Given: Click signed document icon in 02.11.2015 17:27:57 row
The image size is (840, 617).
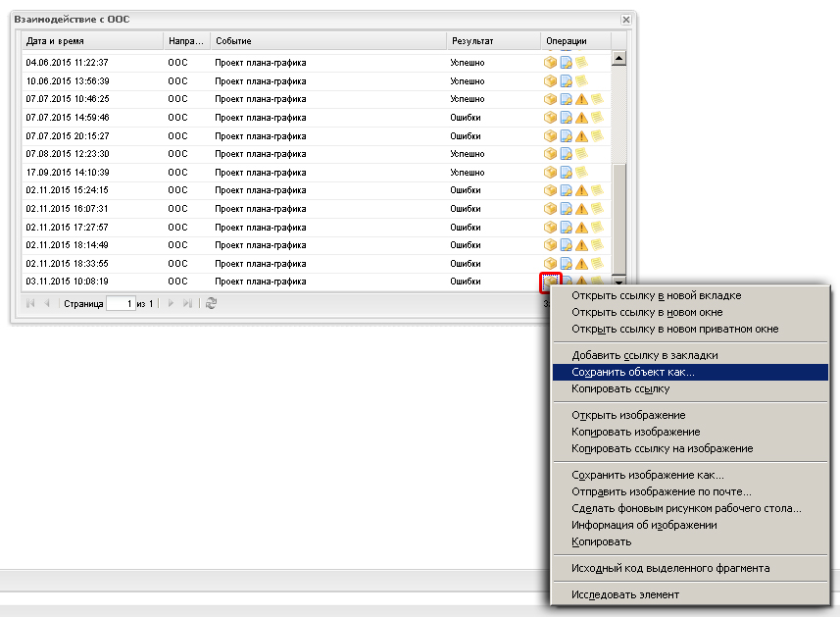Looking at the screenshot, I should click(x=566, y=228).
